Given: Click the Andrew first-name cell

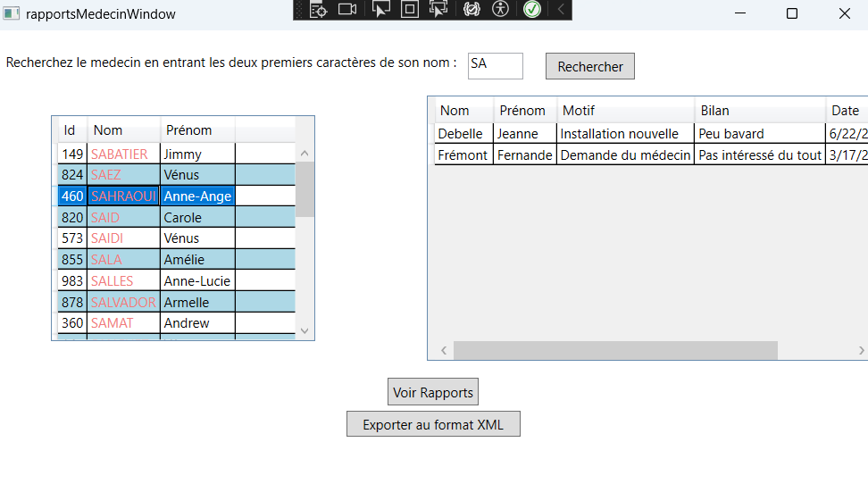Looking at the screenshot, I should click(x=197, y=323).
